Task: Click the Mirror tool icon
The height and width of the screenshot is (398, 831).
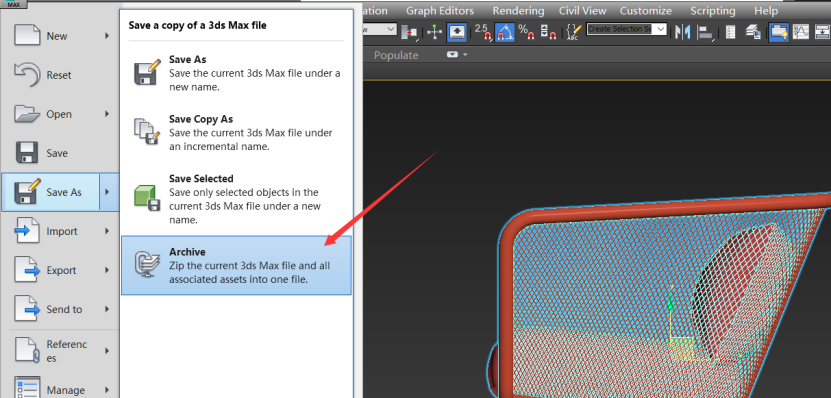Action: coord(683,32)
